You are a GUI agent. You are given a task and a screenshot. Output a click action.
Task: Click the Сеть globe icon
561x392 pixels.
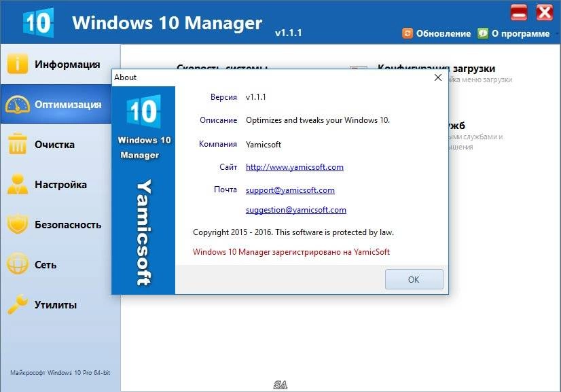pyautogui.click(x=17, y=264)
